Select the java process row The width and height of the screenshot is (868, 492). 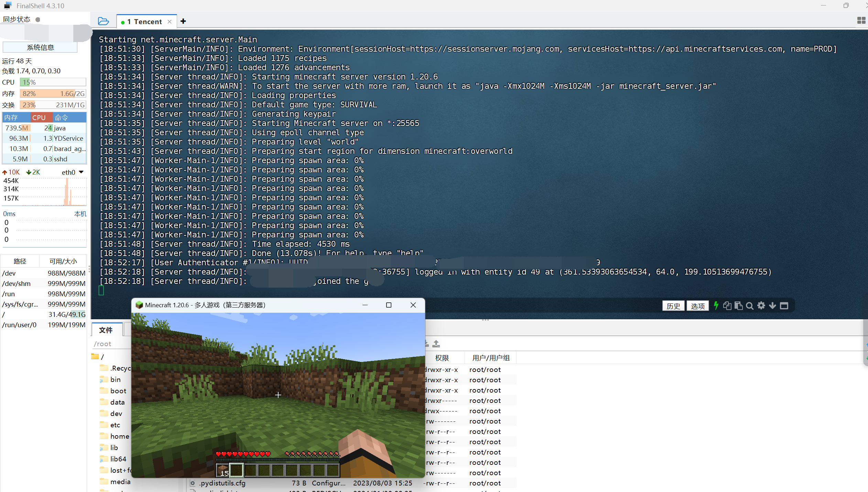pyautogui.click(x=44, y=128)
